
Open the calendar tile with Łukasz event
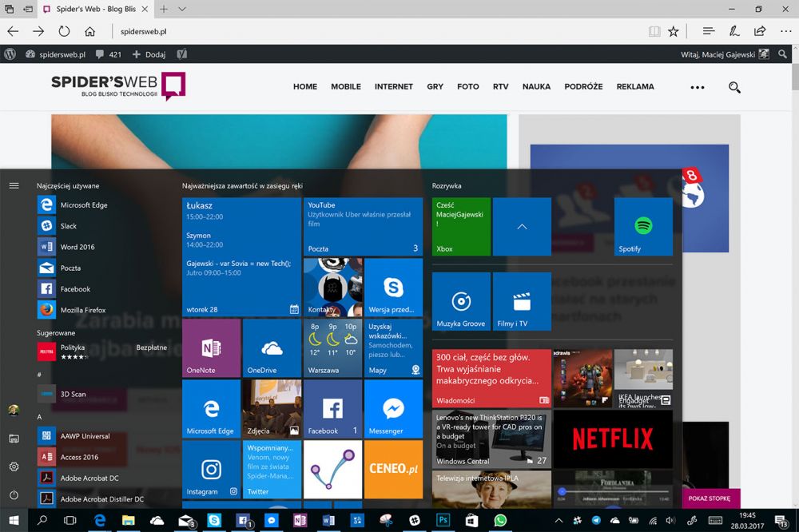(x=241, y=257)
